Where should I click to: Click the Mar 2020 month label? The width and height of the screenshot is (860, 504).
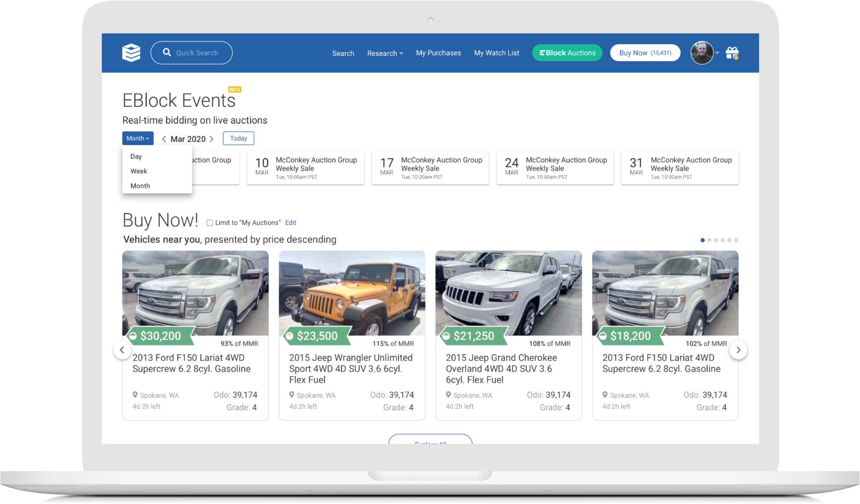coord(188,139)
